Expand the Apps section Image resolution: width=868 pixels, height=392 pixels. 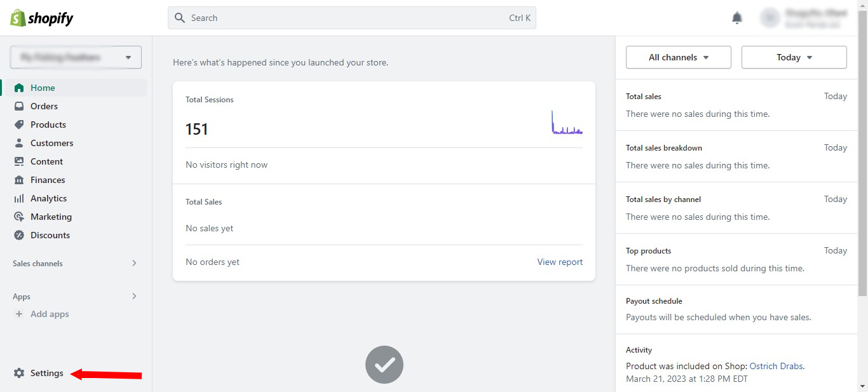(75, 296)
